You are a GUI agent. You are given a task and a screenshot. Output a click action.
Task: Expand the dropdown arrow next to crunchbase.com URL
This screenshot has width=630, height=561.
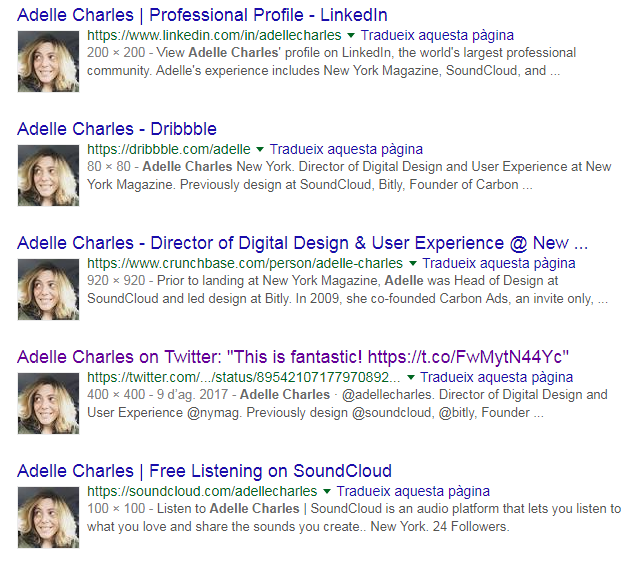(x=413, y=264)
